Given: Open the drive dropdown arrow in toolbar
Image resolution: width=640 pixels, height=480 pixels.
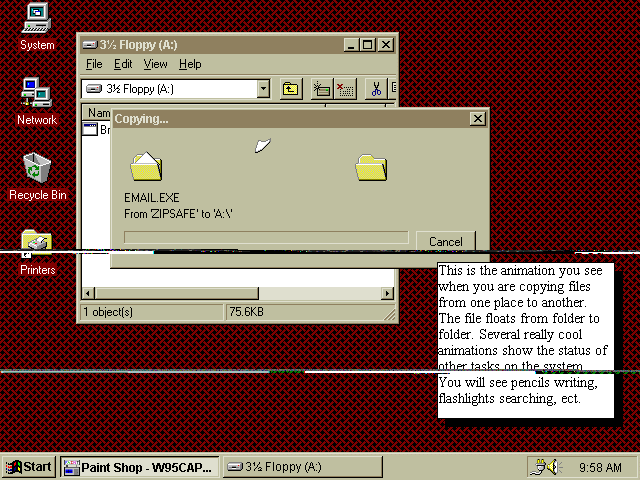Looking at the screenshot, I should [263, 89].
